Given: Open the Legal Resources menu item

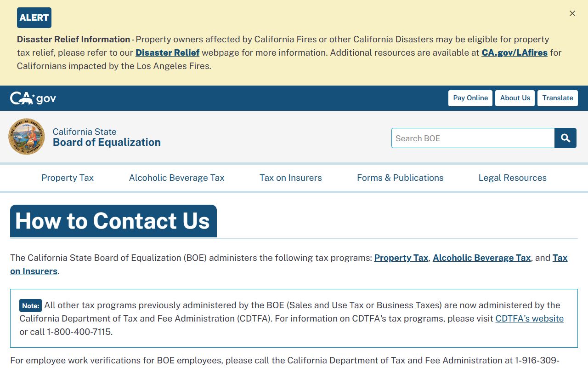Looking at the screenshot, I should tap(513, 178).
